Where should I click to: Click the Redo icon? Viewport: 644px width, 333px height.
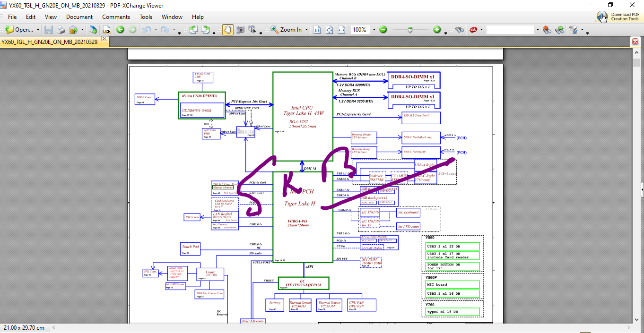(165, 29)
